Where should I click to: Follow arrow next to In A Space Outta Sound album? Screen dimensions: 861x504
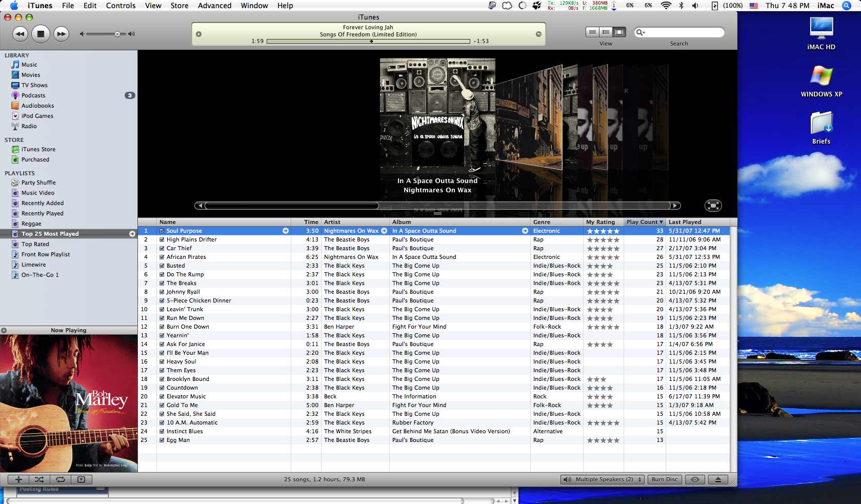coord(525,231)
